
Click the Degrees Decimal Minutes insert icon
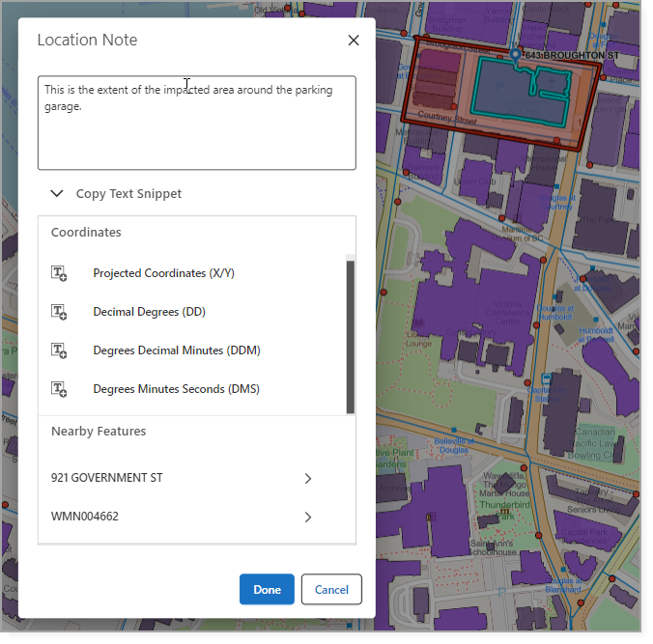59,350
